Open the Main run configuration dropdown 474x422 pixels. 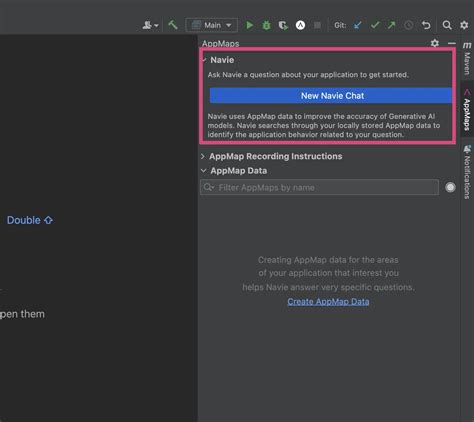pos(212,25)
